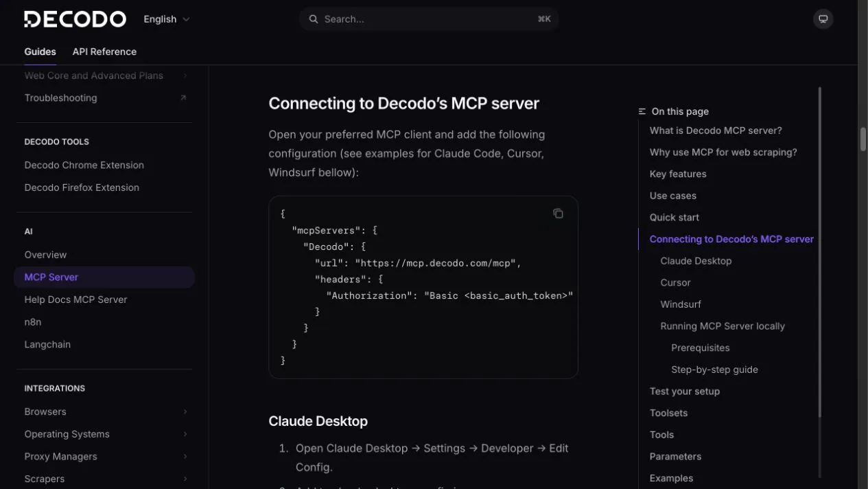Jump to Quick start section

tap(675, 218)
